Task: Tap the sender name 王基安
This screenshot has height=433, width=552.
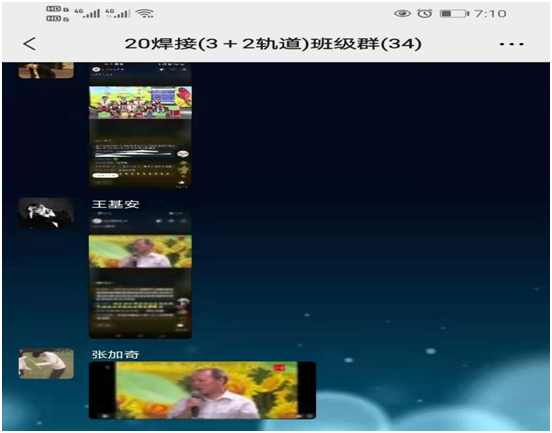Action: pyautogui.click(x=115, y=204)
